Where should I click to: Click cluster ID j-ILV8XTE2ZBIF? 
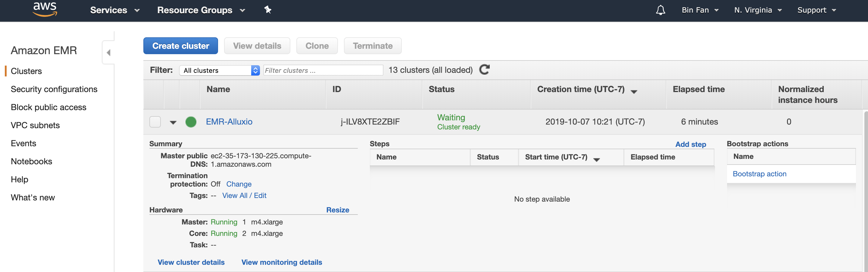tap(370, 122)
